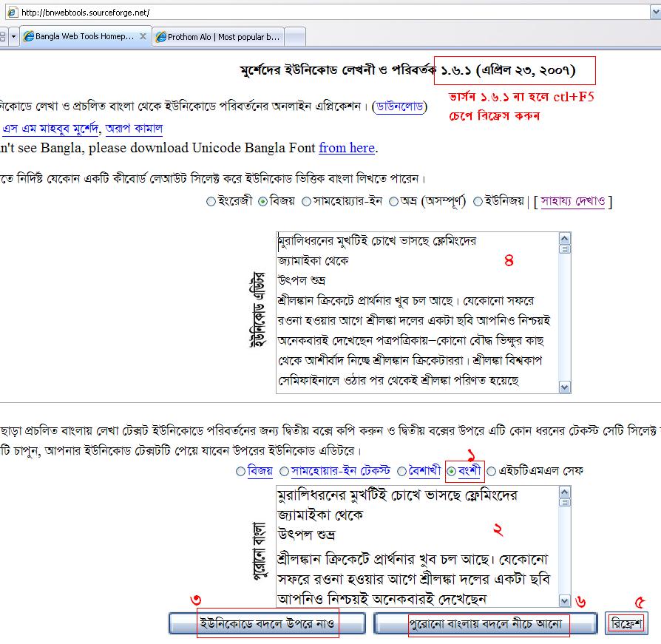
Task: Click inside the old Bangla text area
Action: 417,546
